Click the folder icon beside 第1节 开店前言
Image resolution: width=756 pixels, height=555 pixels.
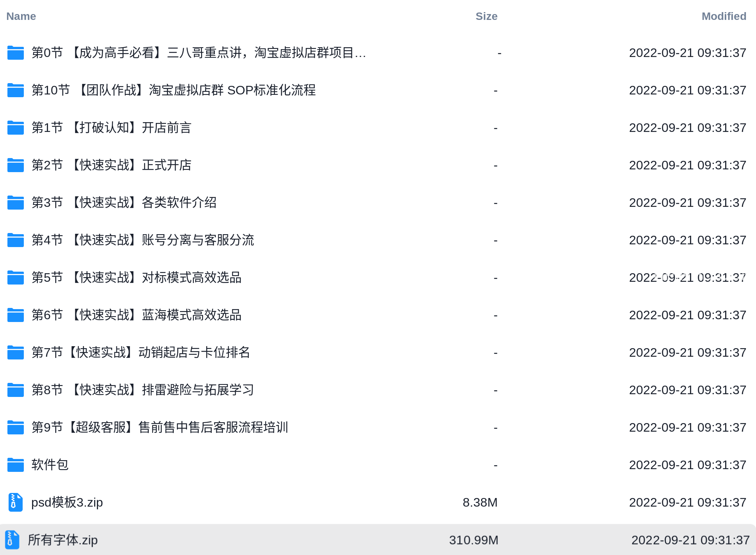[x=16, y=128]
